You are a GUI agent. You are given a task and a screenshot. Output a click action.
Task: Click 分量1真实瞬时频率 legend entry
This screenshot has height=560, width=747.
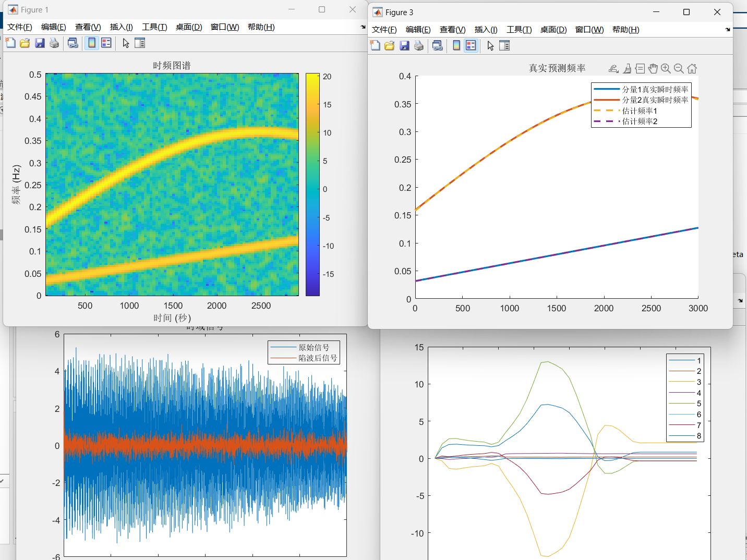tap(641, 90)
